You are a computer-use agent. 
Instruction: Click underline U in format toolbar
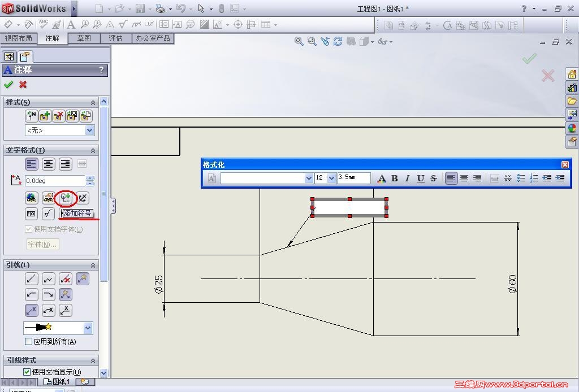tap(421, 178)
